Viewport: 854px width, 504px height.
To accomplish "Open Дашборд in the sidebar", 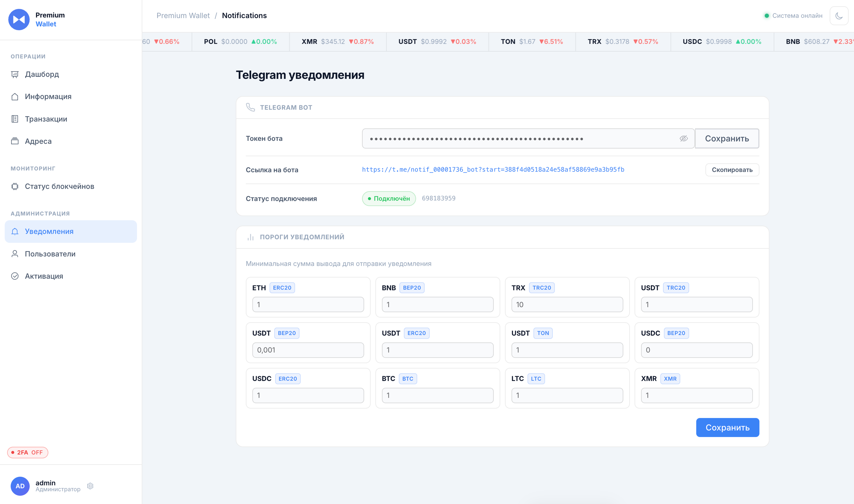I will pos(71,74).
